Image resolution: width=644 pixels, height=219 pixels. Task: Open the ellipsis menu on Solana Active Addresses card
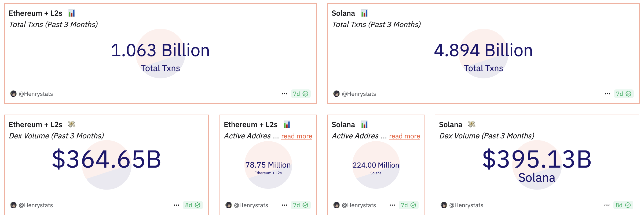(392, 205)
